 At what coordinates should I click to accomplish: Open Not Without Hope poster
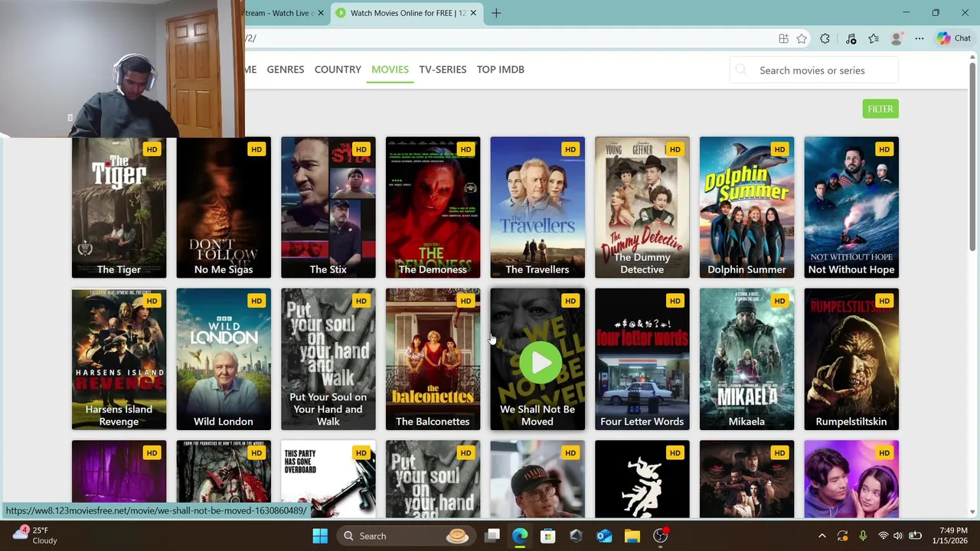click(x=851, y=207)
